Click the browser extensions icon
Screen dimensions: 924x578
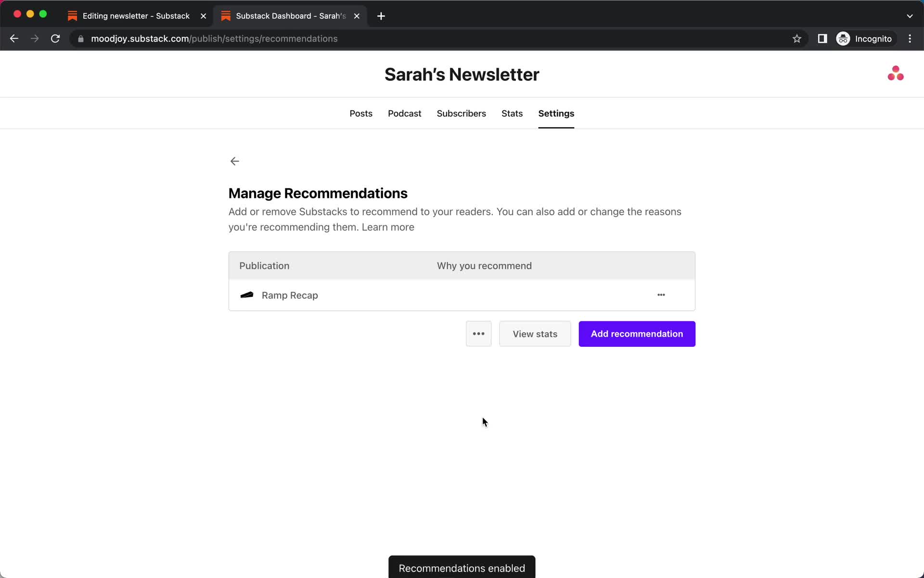[821, 38]
